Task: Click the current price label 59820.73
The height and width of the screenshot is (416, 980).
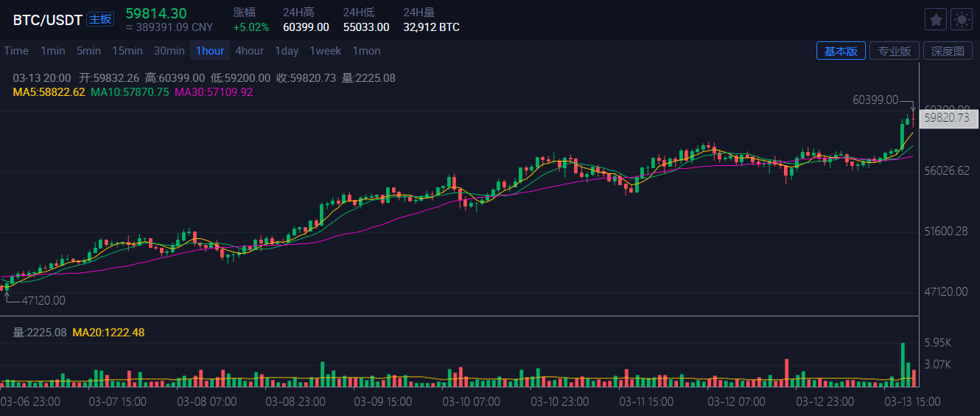Action: [x=948, y=118]
